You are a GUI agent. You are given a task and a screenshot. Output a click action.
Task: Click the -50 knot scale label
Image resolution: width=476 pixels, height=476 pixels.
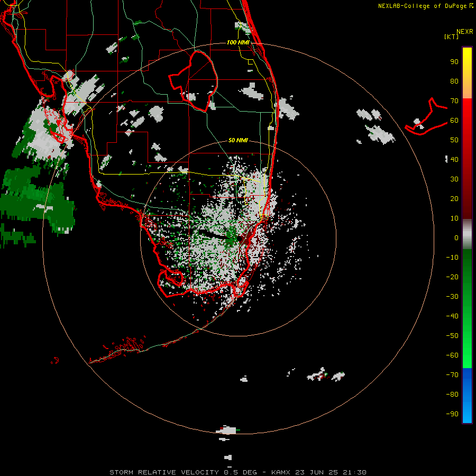452,335
